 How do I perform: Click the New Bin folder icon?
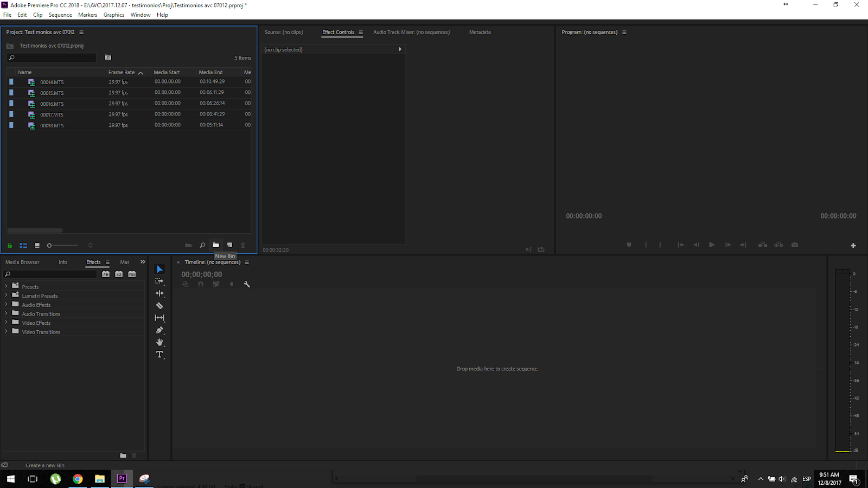216,245
